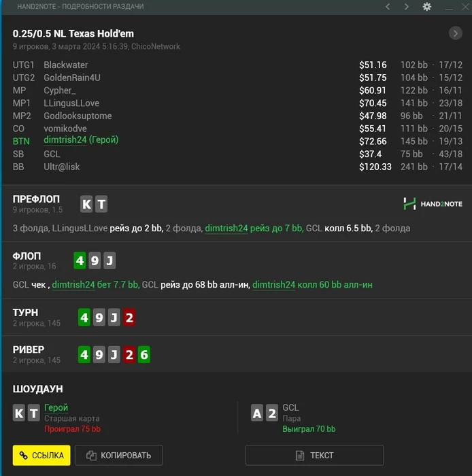
Task: Go to previous hand with left arrow
Action: [388, 7]
